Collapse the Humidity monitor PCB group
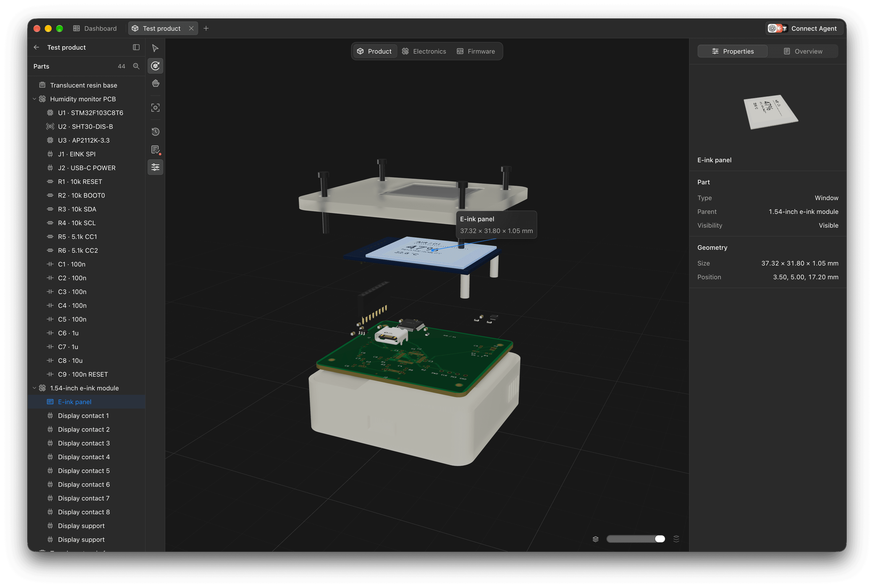Viewport: 874px width, 588px height. point(34,99)
